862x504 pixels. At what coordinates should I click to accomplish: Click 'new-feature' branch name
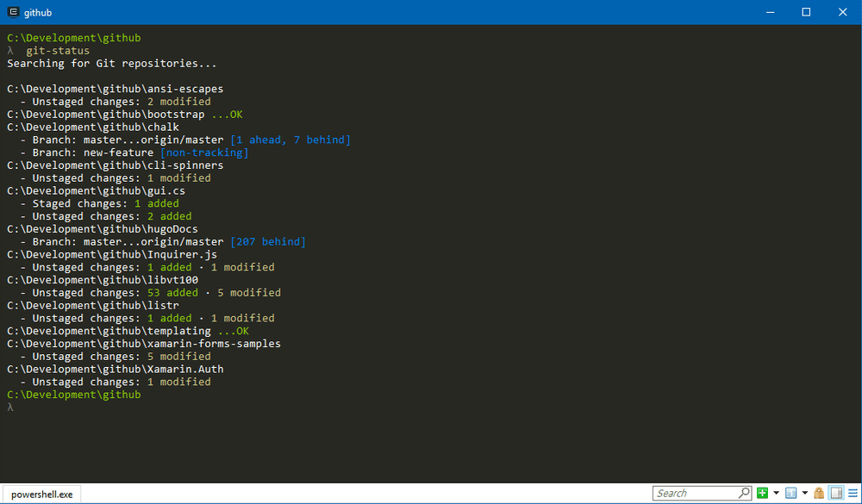(118, 152)
